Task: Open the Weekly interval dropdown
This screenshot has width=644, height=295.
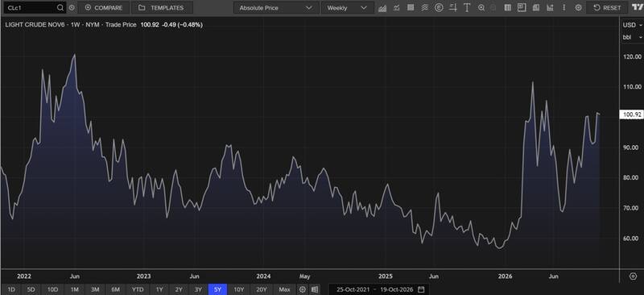Action: coord(347,8)
